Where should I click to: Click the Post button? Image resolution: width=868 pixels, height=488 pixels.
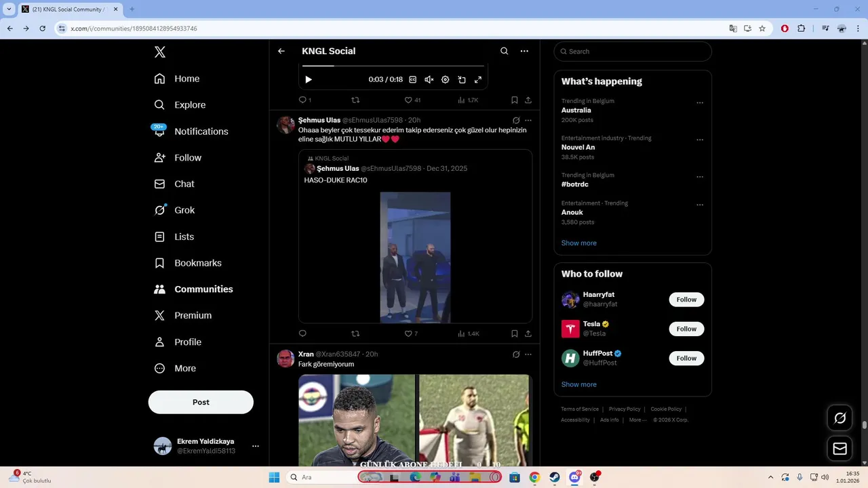pyautogui.click(x=201, y=402)
